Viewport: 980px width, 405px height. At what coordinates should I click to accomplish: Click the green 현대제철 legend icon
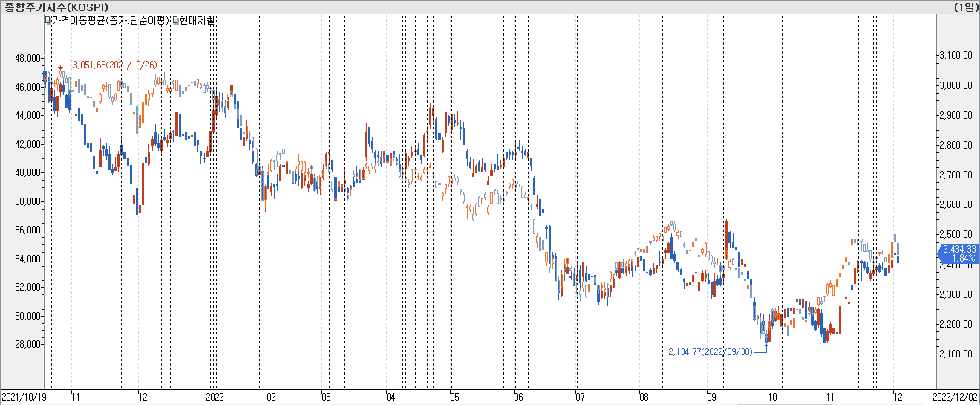pyautogui.click(x=176, y=20)
